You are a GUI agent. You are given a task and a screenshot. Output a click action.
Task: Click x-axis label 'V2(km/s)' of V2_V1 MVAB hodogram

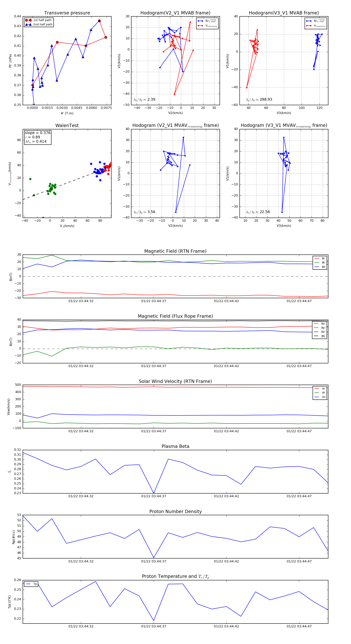point(175,113)
